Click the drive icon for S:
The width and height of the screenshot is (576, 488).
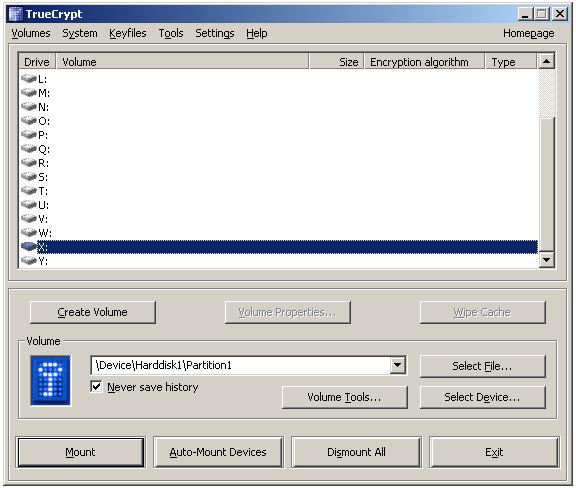coord(29,176)
